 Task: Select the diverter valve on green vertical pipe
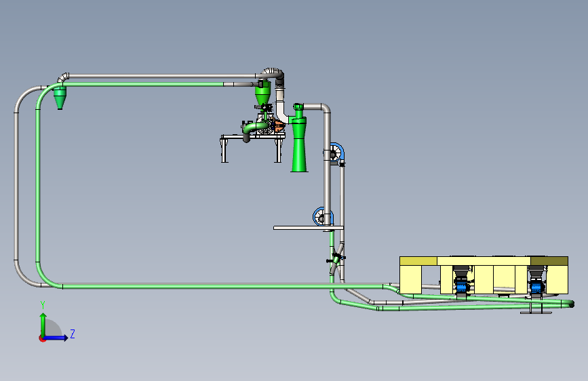pyautogui.click(x=336, y=258)
